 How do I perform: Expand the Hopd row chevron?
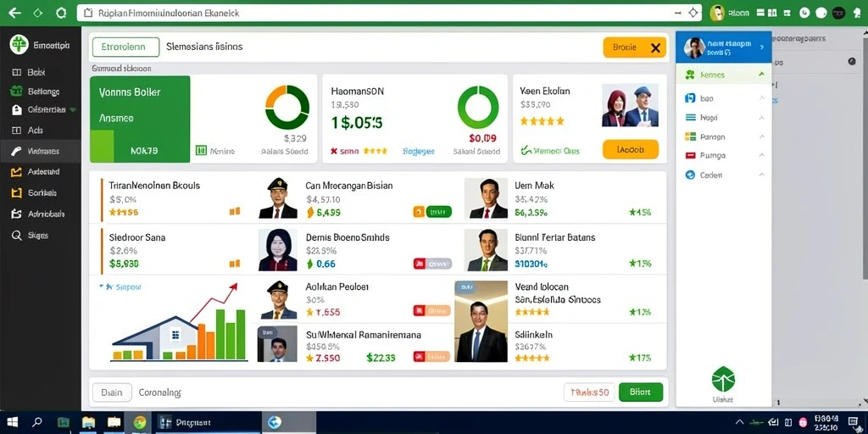point(762,117)
